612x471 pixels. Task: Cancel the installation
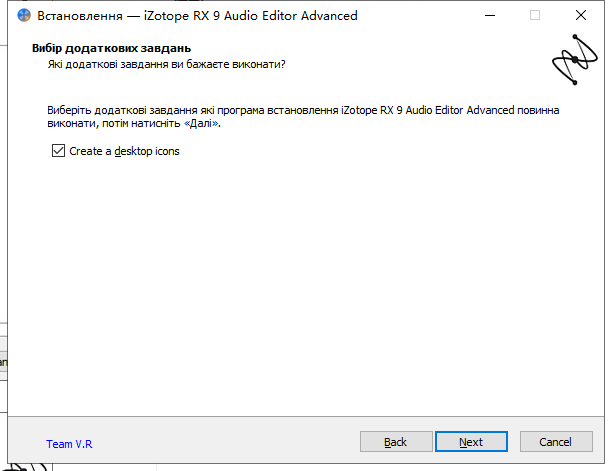click(x=555, y=442)
